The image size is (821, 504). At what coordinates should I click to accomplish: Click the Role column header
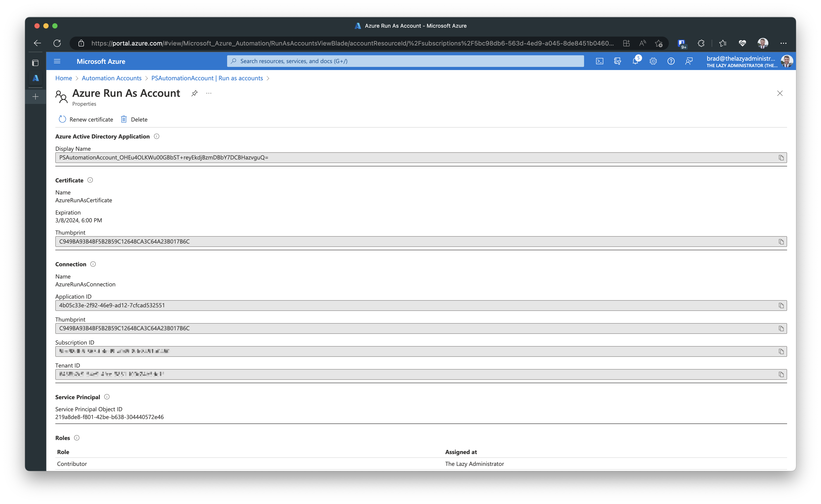click(63, 452)
